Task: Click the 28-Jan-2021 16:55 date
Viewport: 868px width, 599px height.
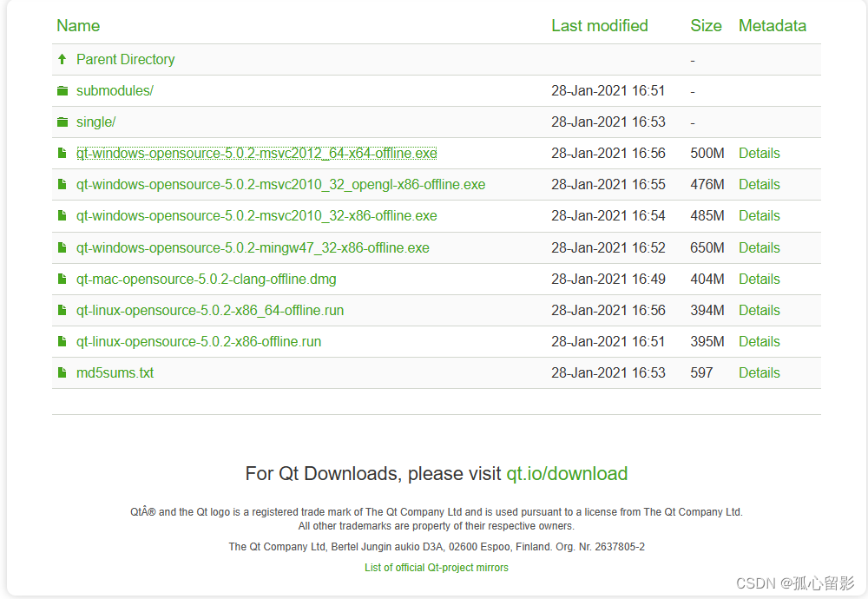Action: (608, 184)
